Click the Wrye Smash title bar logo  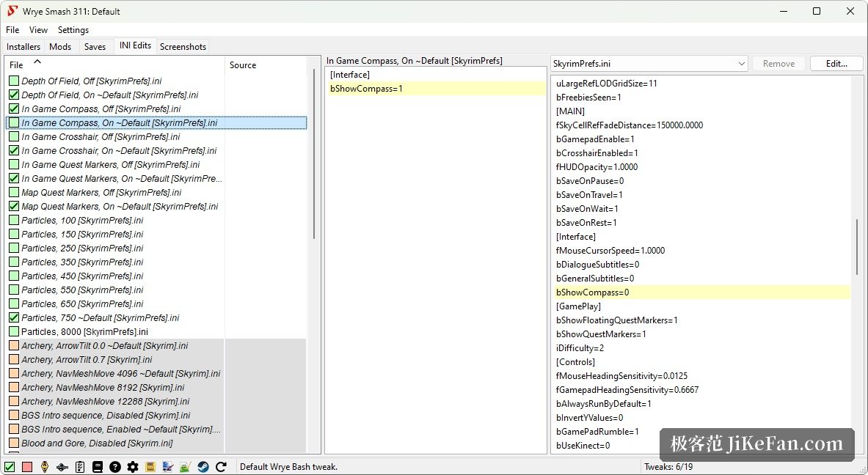point(12,11)
